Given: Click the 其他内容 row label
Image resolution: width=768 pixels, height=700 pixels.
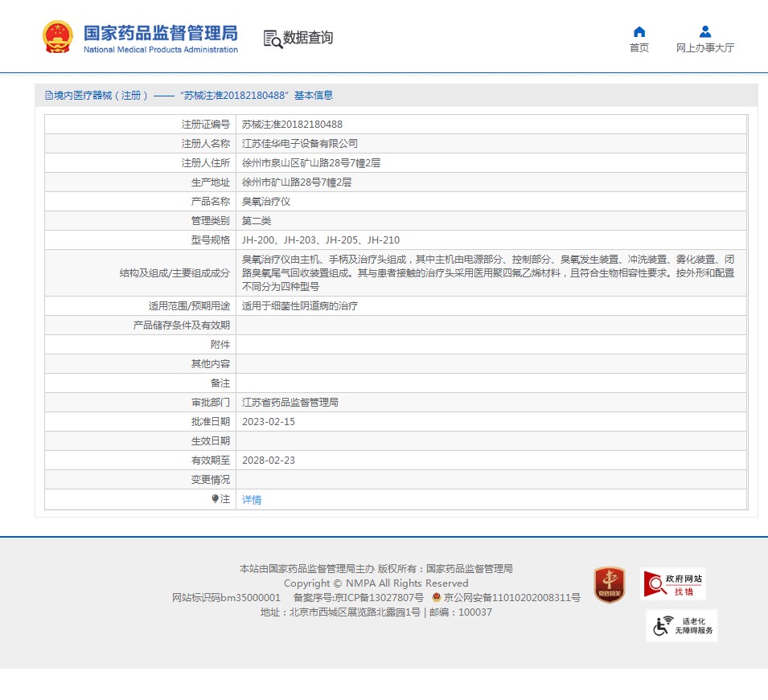Looking at the screenshot, I should [211, 364].
